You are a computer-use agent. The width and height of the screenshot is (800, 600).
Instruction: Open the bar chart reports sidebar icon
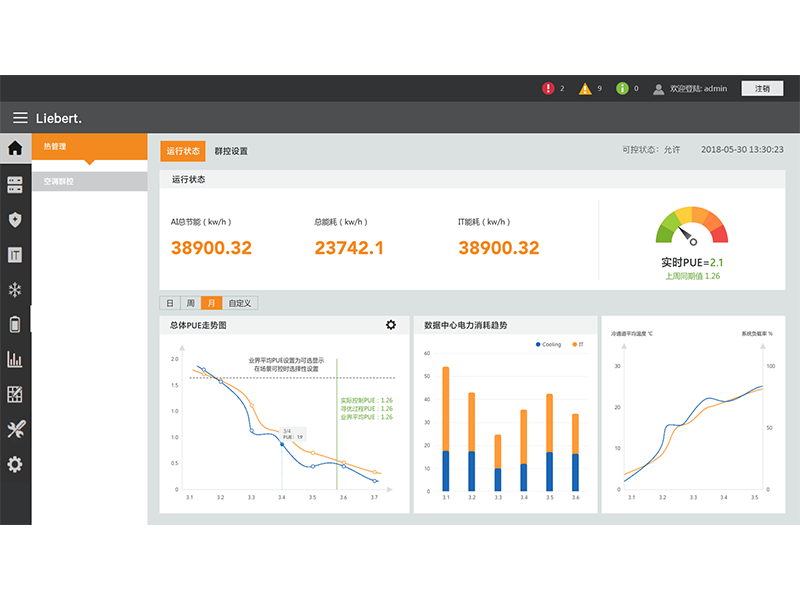click(x=15, y=359)
